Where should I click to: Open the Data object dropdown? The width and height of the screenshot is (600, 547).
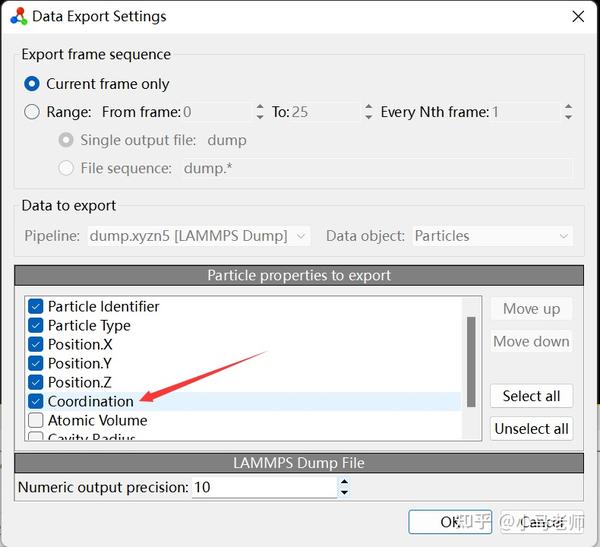(x=493, y=236)
